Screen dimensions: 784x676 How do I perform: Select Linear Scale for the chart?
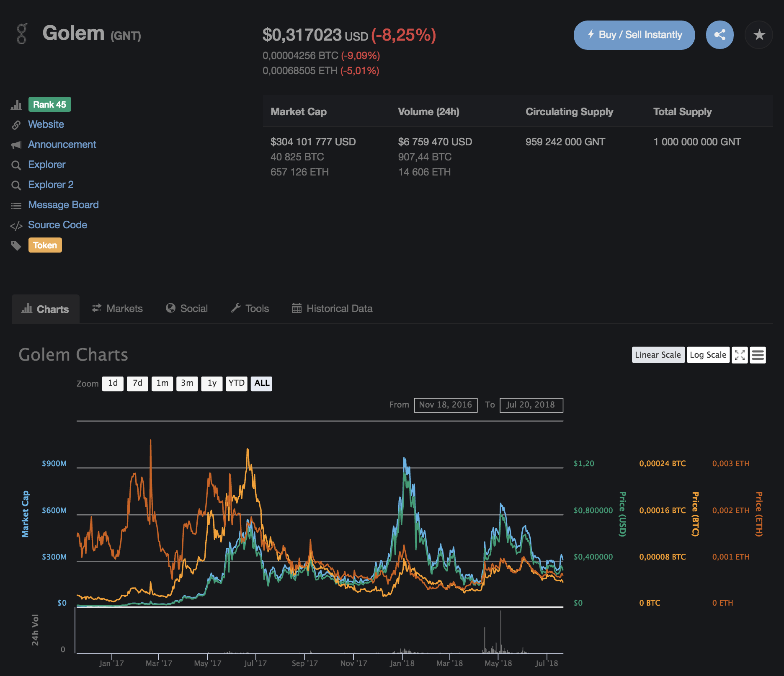point(658,355)
